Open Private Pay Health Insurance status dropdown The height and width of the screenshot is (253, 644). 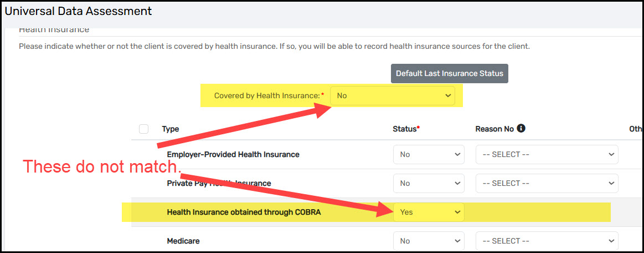429,184
